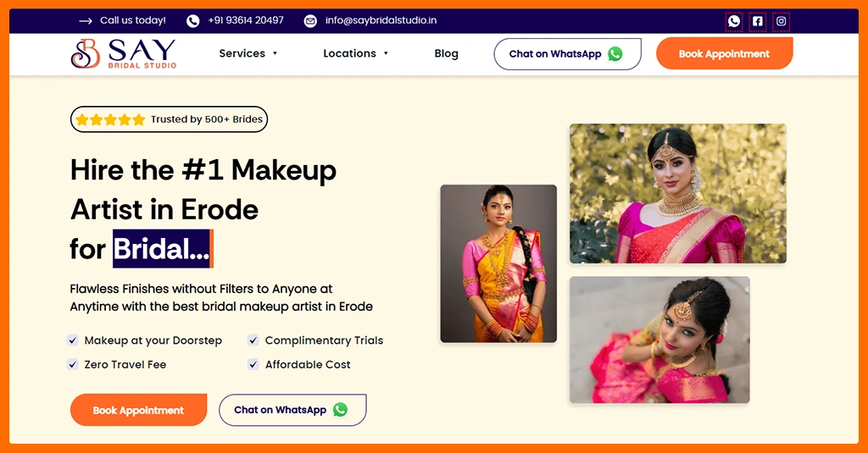The image size is (868, 453).
Task: Click checkmark beside Zero Travel Fee
Action: [x=73, y=364]
